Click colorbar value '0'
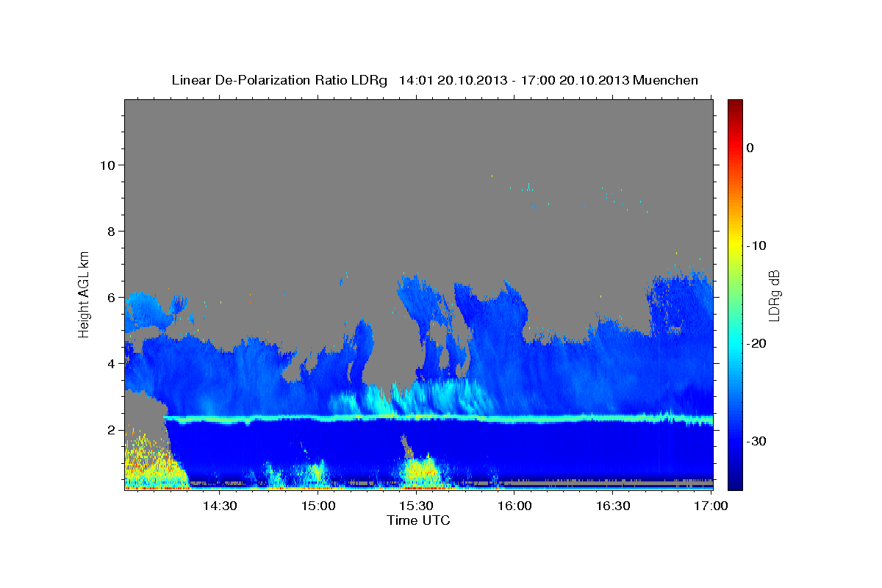Screen dimensions: 882x588 750,148
